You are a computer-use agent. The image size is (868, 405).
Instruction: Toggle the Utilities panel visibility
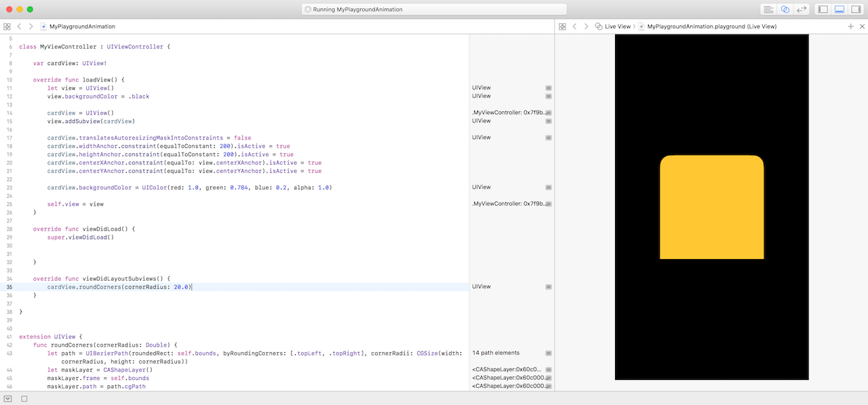click(855, 9)
